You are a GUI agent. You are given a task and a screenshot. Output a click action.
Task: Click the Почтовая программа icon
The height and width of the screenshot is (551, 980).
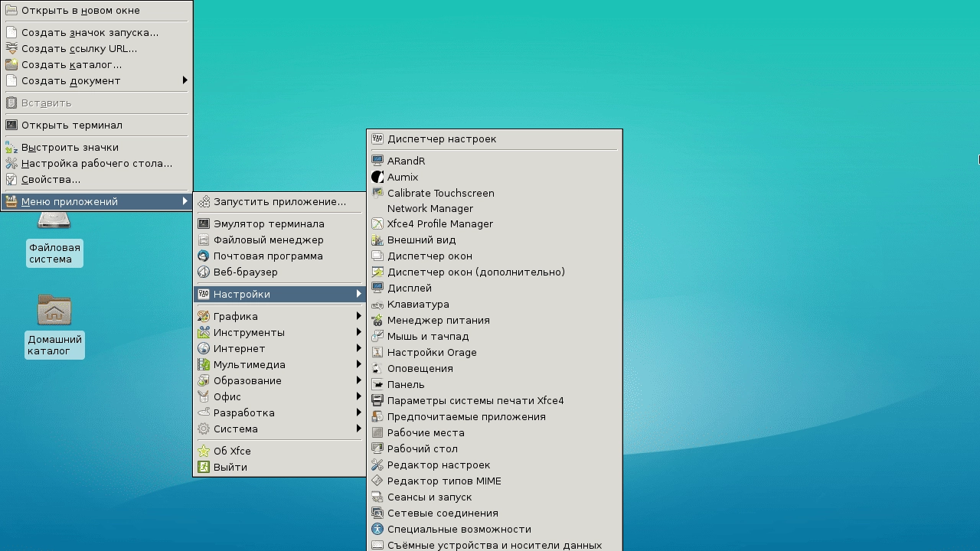coord(204,256)
